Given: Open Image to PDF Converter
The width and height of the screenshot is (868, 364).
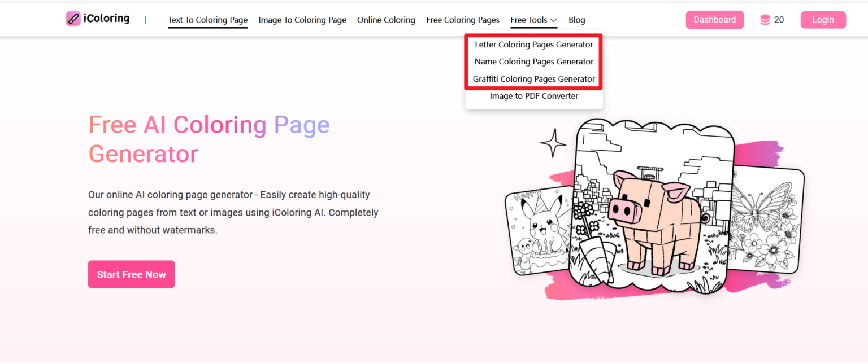Looking at the screenshot, I should tap(533, 96).
